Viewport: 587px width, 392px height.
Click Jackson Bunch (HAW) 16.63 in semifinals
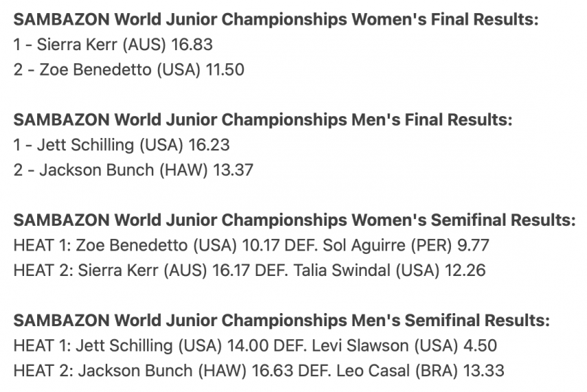[x=186, y=371]
